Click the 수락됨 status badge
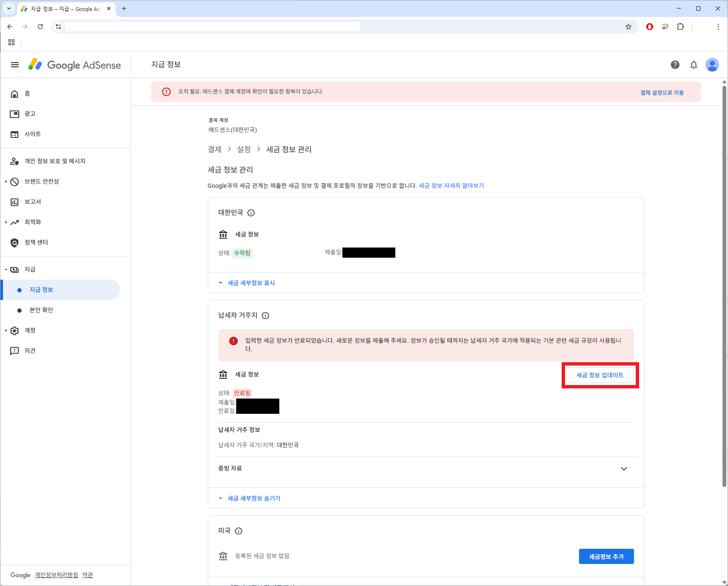Screen dimensions: 728x586 tap(243, 253)
